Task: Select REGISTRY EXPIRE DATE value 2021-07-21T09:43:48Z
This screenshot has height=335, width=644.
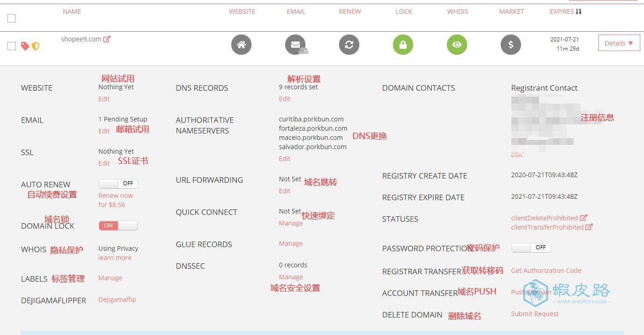Action: click(x=544, y=197)
